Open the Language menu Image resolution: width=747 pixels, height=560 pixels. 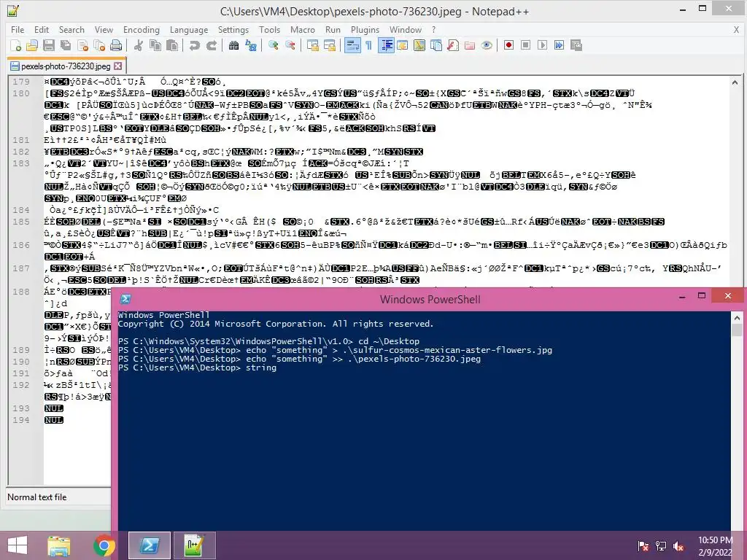[x=189, y=29]
